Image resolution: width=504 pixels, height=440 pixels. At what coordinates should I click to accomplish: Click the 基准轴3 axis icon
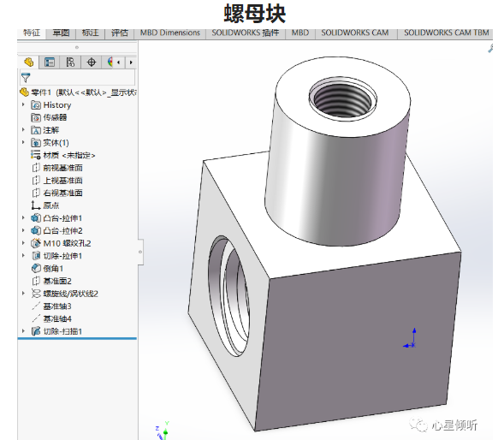[x=36, y=306]
